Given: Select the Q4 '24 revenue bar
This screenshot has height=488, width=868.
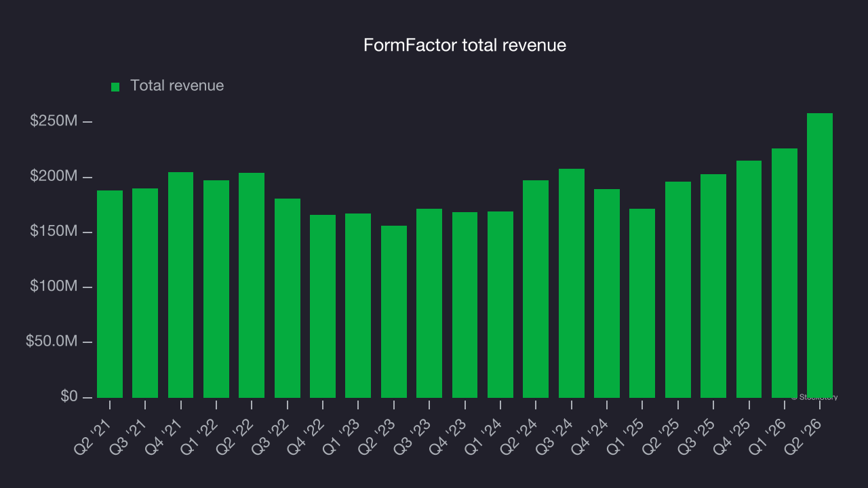Looking at the screenshot, I should 607,293.
